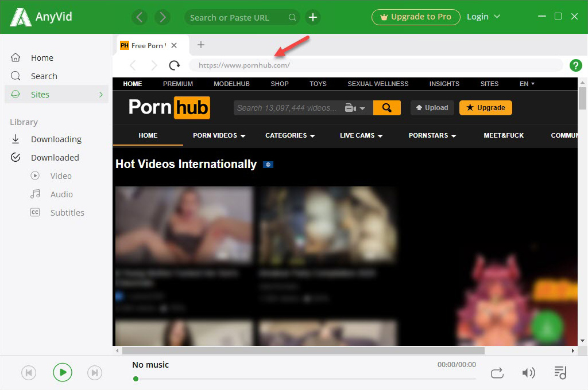Viewport: 588px width, 390px height.
Task: Close the Free Porn browser tab
Action: point(174,45)
